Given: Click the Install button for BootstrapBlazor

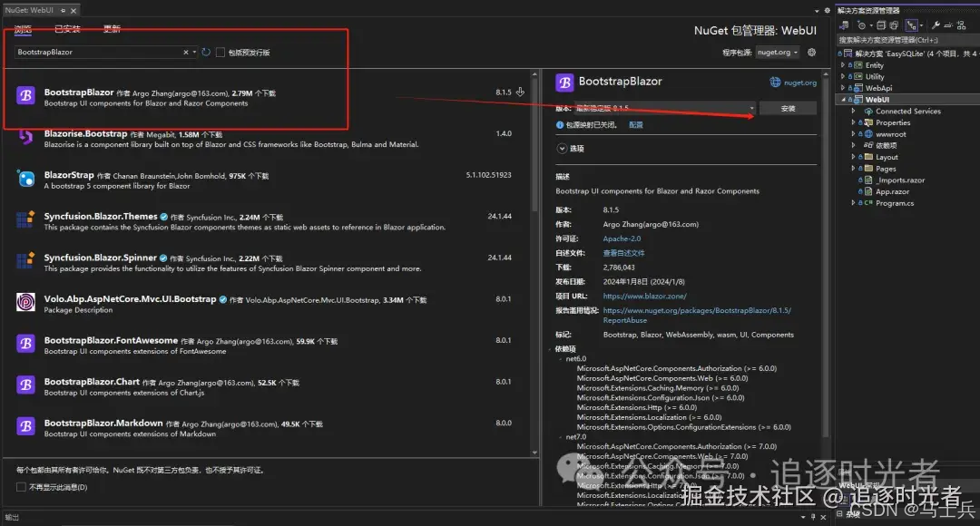Looking at the screenshot, I should (x=788, y=108).
